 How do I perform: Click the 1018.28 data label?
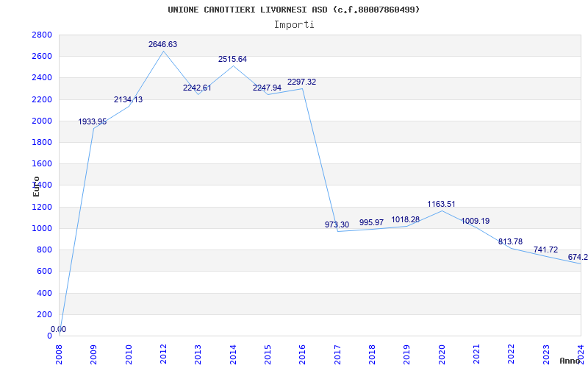point(406,219)
